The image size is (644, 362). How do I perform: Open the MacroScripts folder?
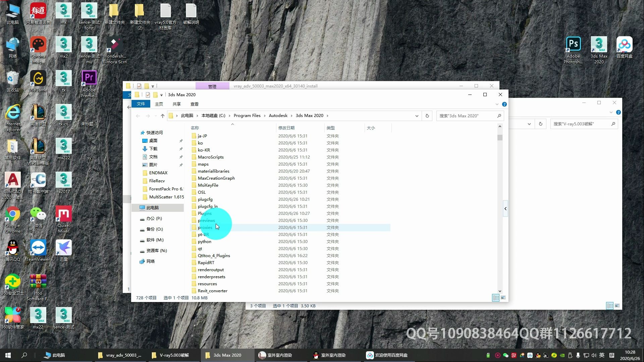(211, 157)
